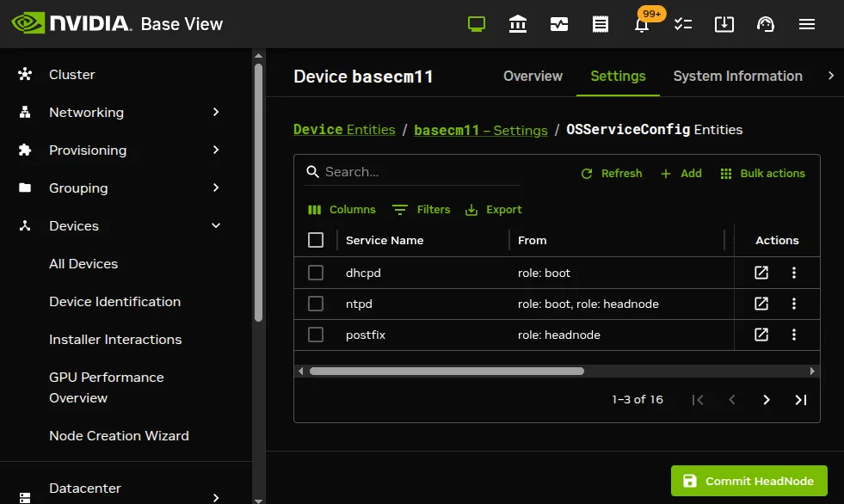The width and height of the screenshot is (844, 504).
Task: Open the Filters panel
Action: click(x=421, y=209)
